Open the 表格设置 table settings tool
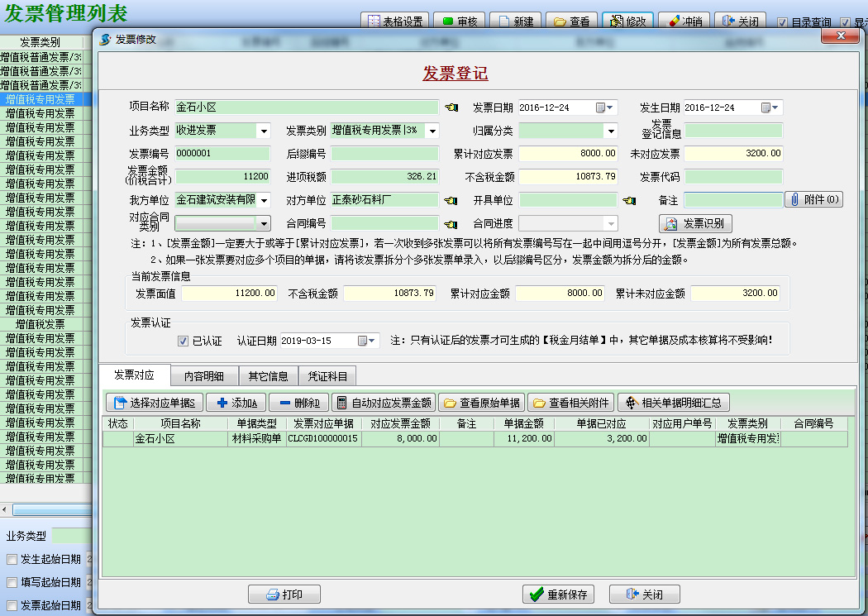 (x=395, y=21)
